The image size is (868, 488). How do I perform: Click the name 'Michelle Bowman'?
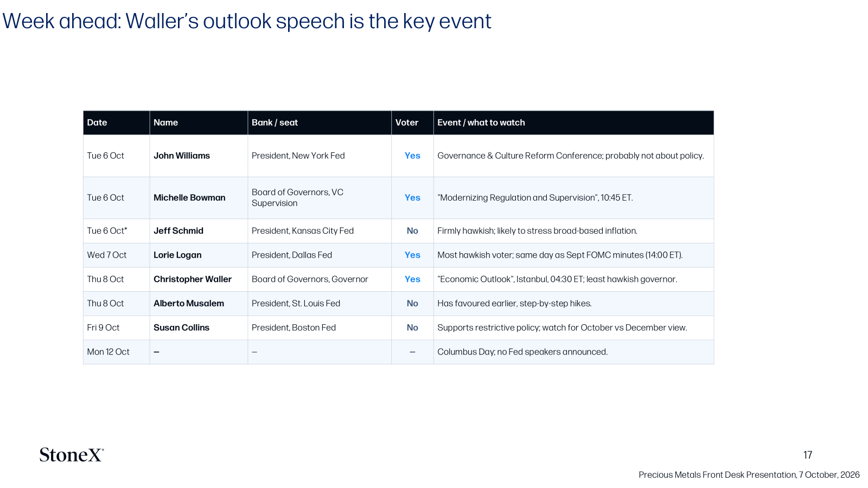(x=189, y=198)
